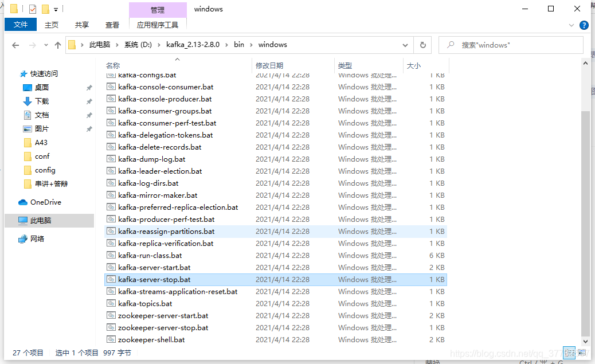Sort by 名称 column header
The image size is (595, 364).
pos(113,66)
